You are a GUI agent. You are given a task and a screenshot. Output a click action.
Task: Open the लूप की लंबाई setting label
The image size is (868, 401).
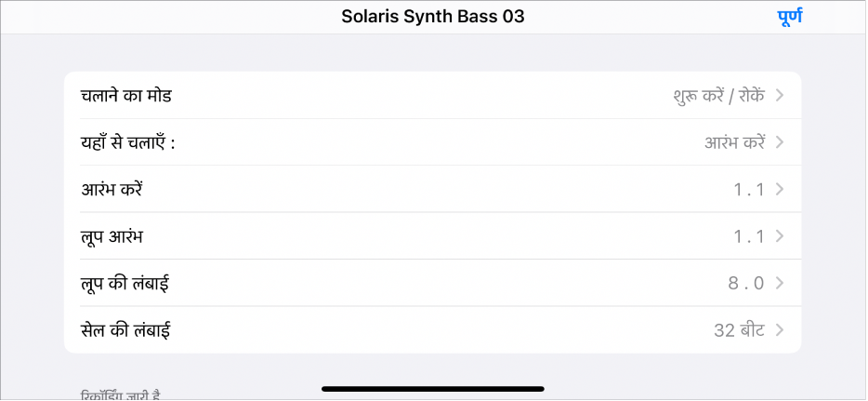(125, 283)
